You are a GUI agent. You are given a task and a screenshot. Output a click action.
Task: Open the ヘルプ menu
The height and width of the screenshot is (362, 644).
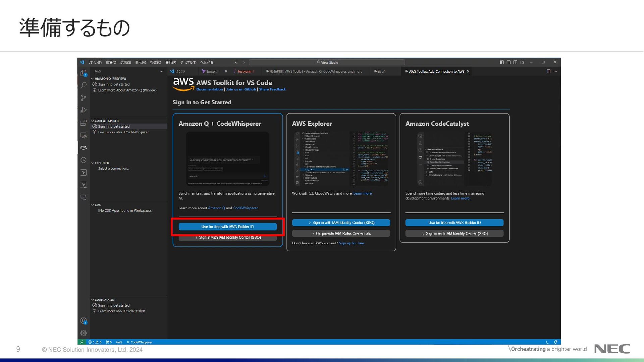206,62
